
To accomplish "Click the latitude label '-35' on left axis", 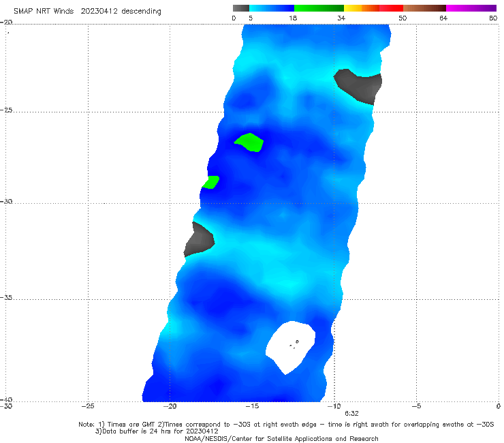I will pos(6,298).
